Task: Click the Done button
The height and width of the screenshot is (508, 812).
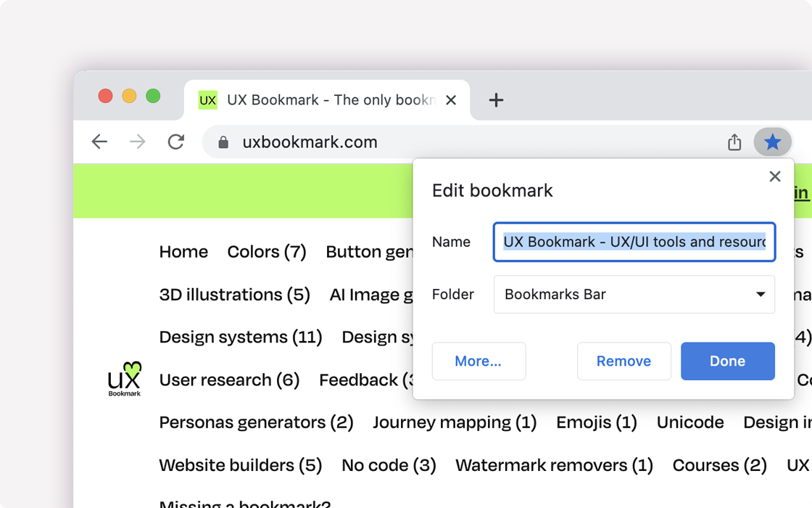Action: pyautogui.click(x=728, y=361)
